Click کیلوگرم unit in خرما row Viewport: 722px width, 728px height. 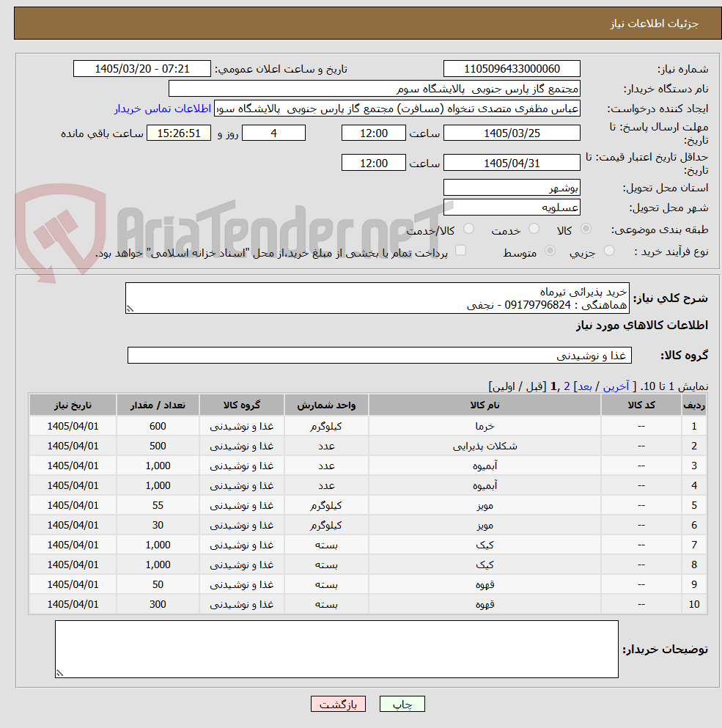coord(326,426)
